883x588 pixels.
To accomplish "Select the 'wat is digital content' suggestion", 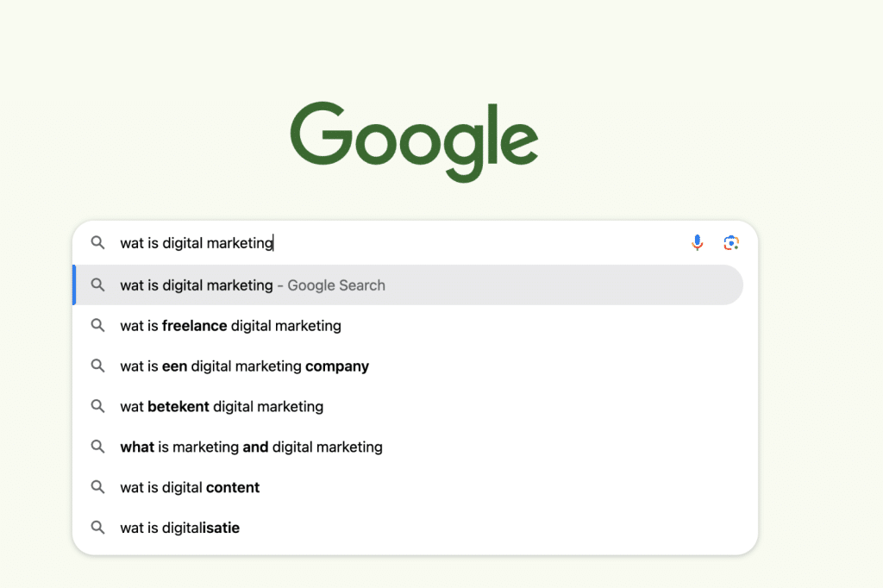I will (x=190, y=487).
